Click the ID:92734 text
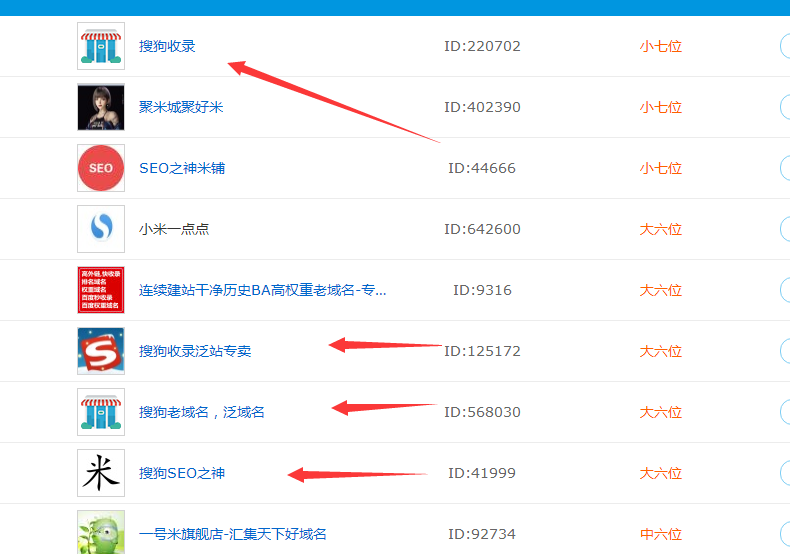This screenshot has width=790, height=554. click(482, 533)
